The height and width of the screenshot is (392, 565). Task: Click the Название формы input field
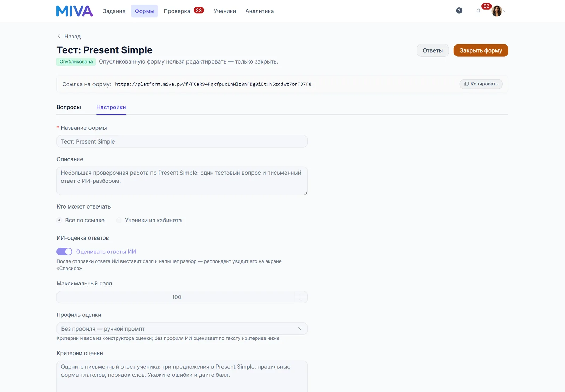click(182, 141)
